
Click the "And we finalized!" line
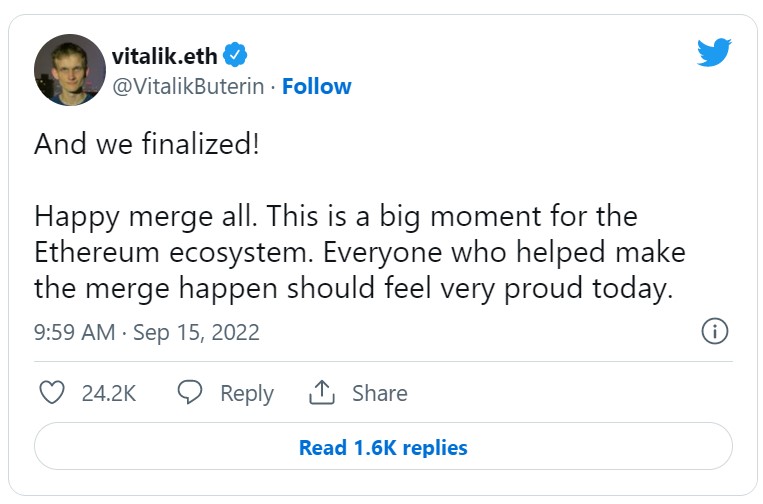tap(147, 144)
